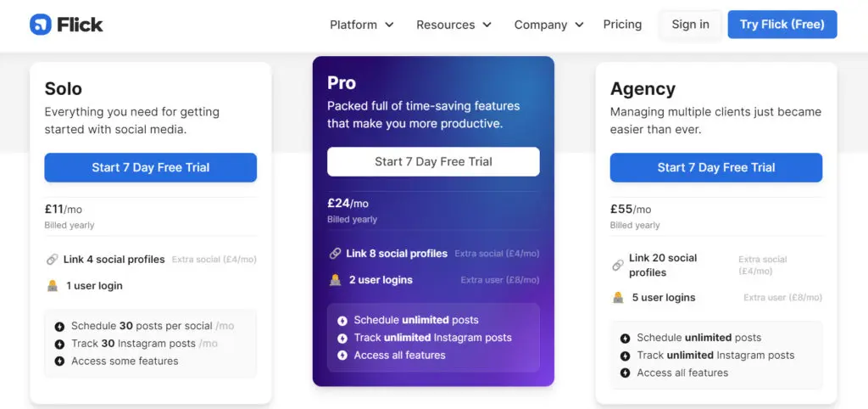
Task: Click bolt icon beside Schedule 30 posts per social
Action: 60,327
